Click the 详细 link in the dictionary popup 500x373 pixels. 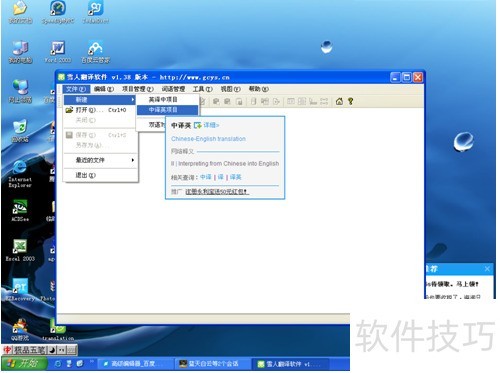point(211,125)
